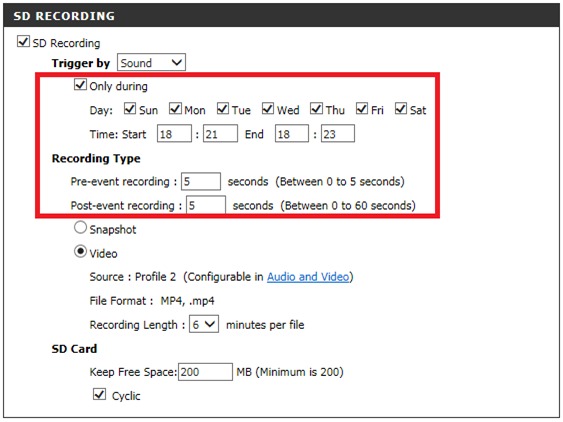
Task: Toggle the Cyclic checkbox
Action: [99, 394]
